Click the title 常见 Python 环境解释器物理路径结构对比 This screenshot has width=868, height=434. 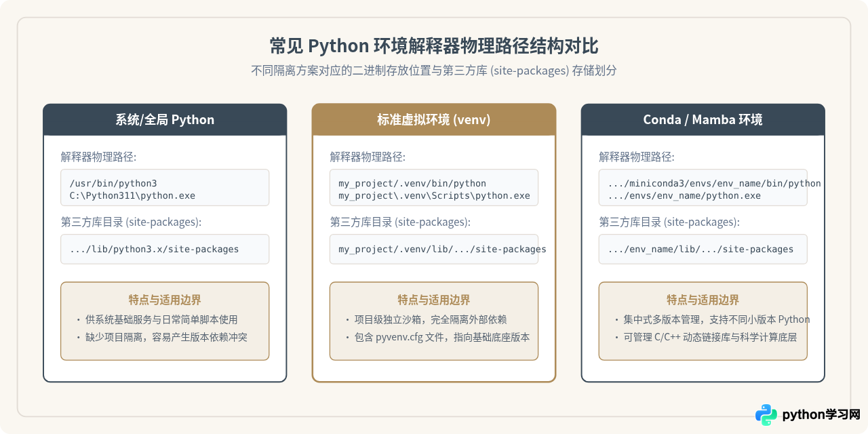click(x=434, y=46)
